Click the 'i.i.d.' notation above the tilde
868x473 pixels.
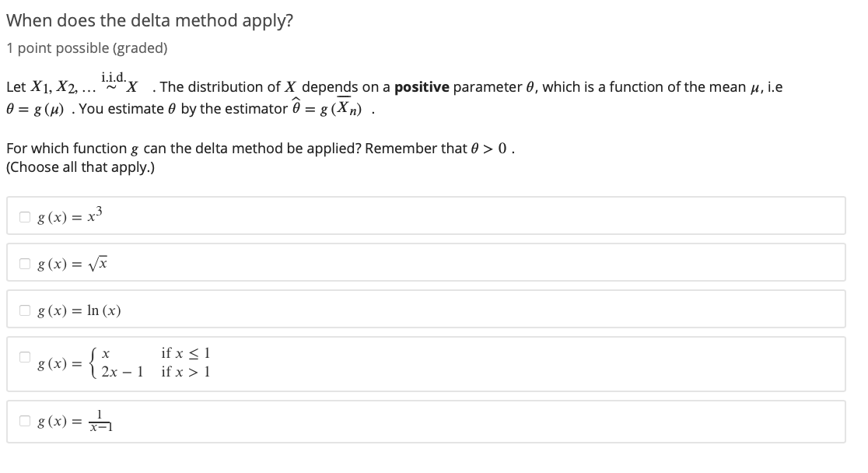114,76
